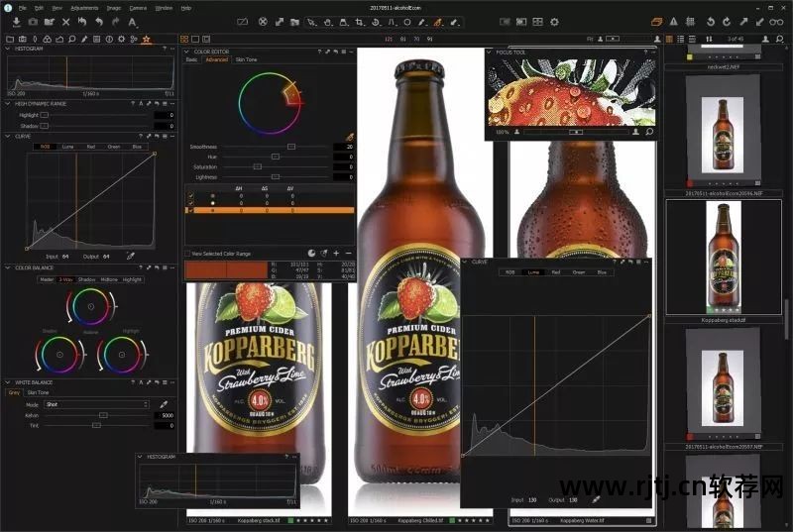This screenshot has height=532, width=793.
Task: Select the Red channel in left Curve panel
Action: pos(90,147)
